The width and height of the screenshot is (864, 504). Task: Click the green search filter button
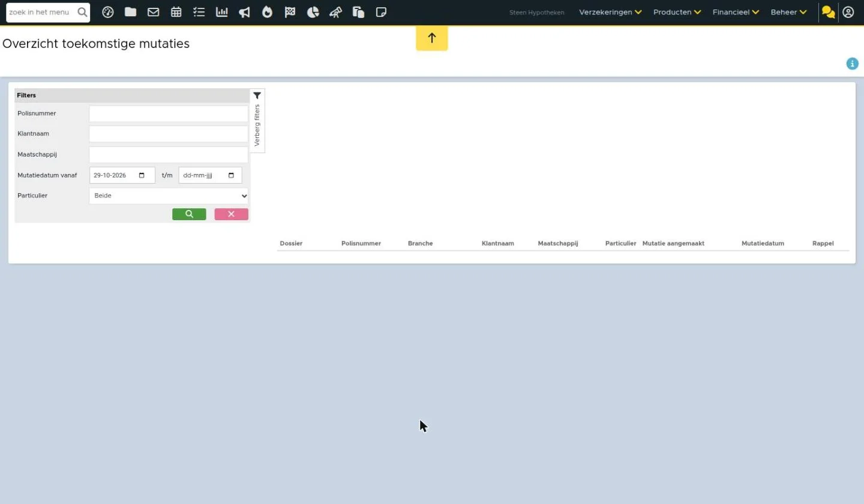189,214
